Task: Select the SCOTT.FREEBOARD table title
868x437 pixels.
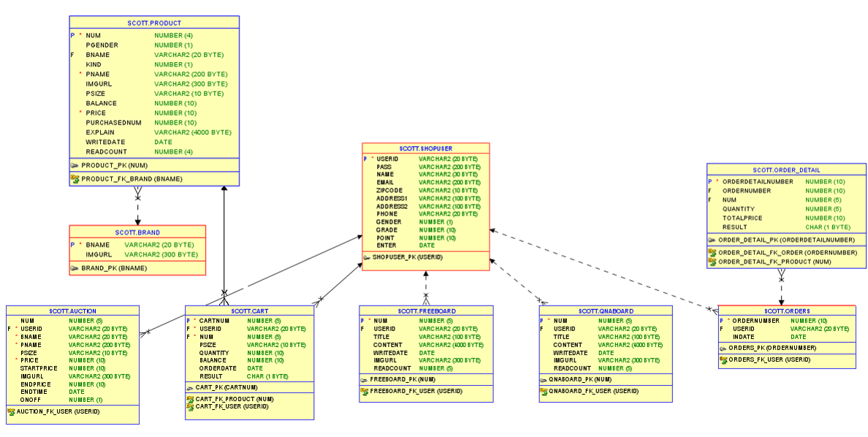Action: click(426, 311)
